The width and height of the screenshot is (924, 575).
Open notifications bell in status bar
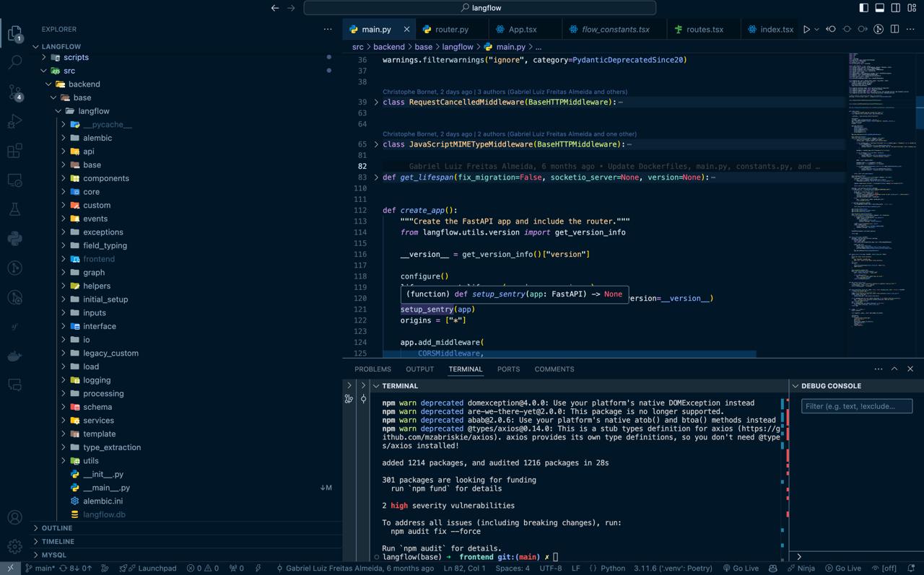click(911, 569)
